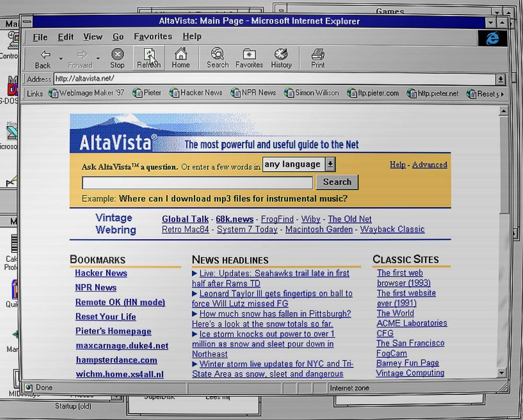Open the View menu
Screen dimensions: 523x420
pos(93,37)
